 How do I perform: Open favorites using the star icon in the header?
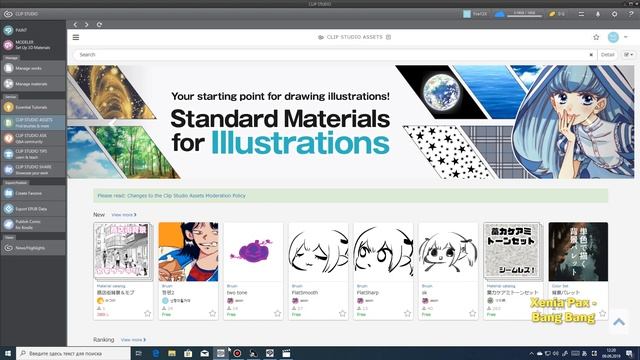(x=596, y=37)
